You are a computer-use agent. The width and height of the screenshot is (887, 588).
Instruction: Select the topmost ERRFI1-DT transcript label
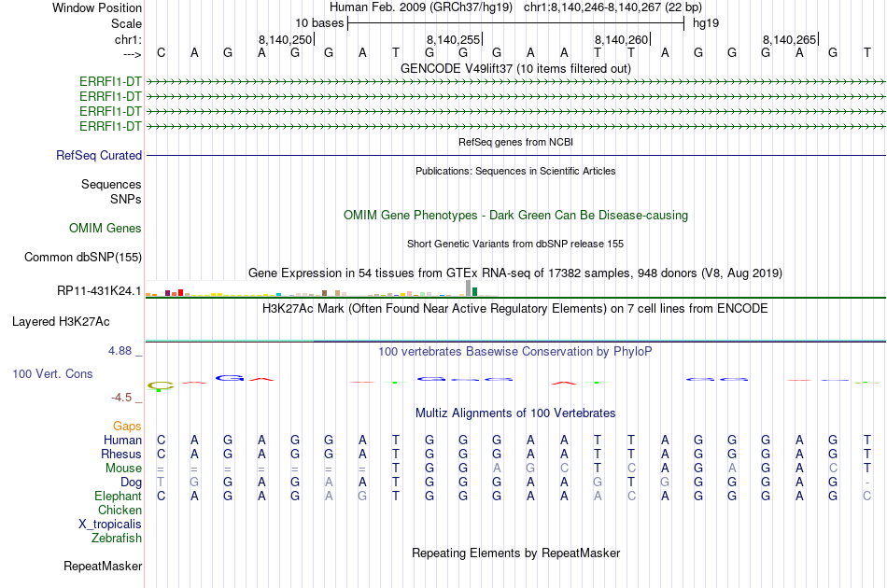click(110, 82)
